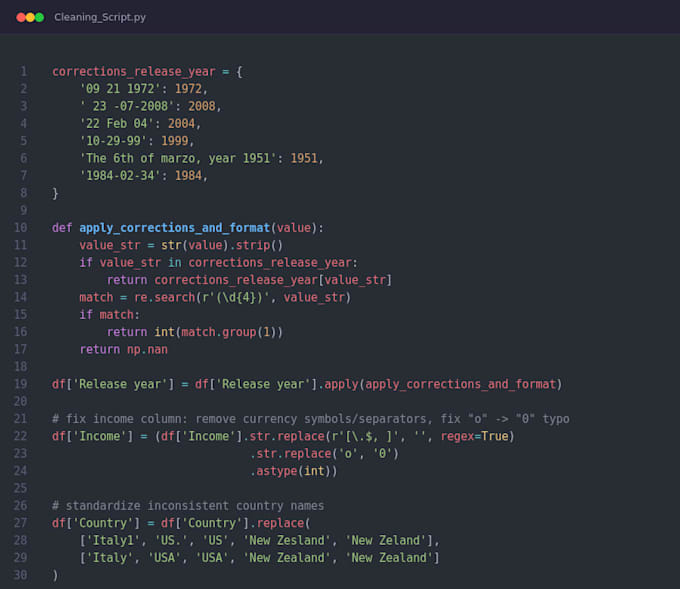
Task: Click 'if match:' on line 15
Action: 110,314
